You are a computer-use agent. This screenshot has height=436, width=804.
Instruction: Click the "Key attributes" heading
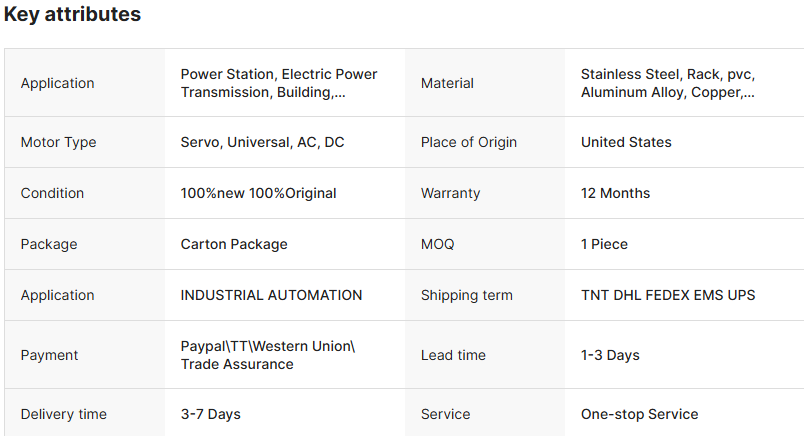pos(72,15)
